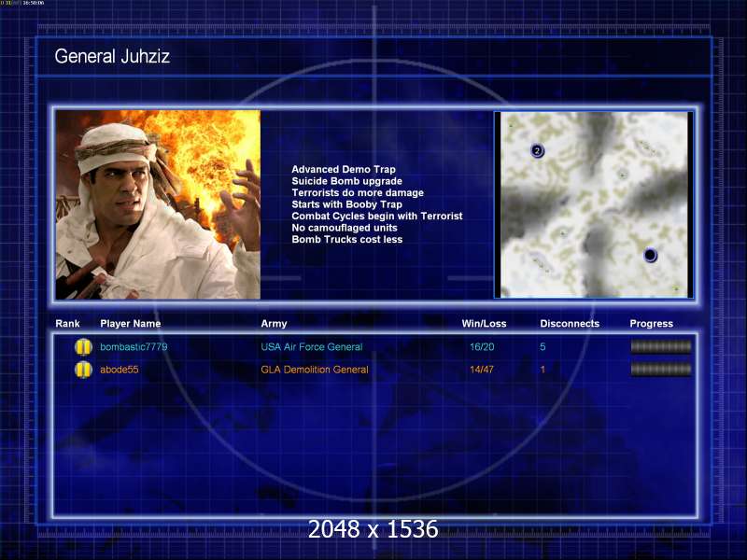Viewport: 747px width, 560px height.
Task: Click disconnects value 5
Action: click(543, 346)
